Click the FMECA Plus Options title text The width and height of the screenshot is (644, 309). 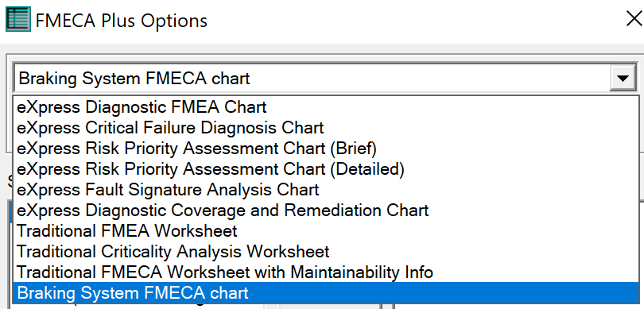pyautogui.click(x=122, y=20)
